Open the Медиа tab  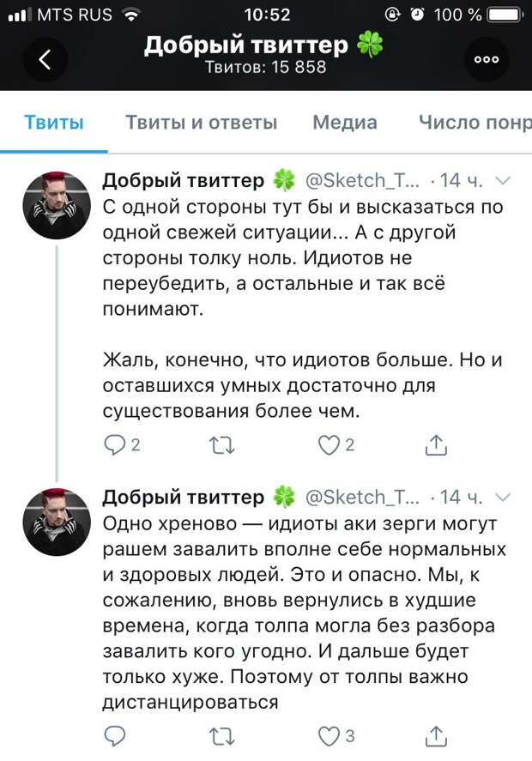tap(345, 123)
